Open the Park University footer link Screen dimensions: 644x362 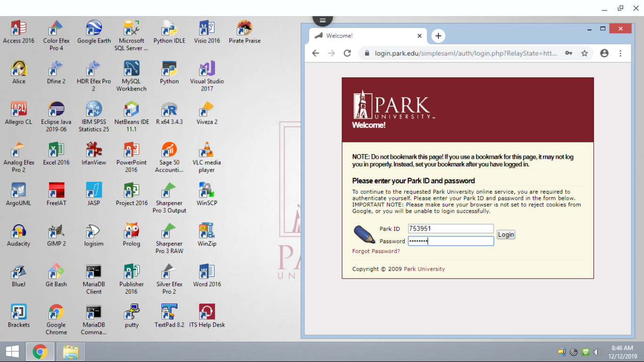(x=424, y=269)
